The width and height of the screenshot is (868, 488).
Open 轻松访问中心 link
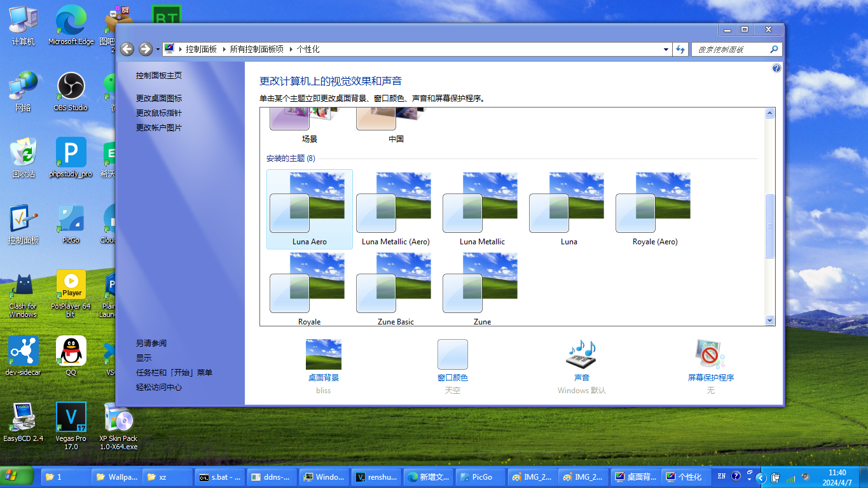point(158,387)
